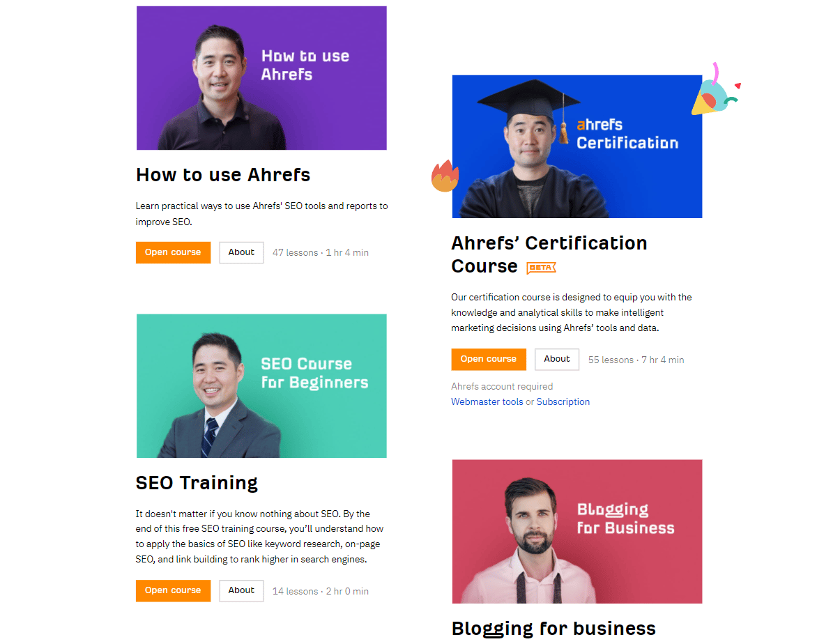Click the How to use Ahrefs heading

click(x=223, y=175)
